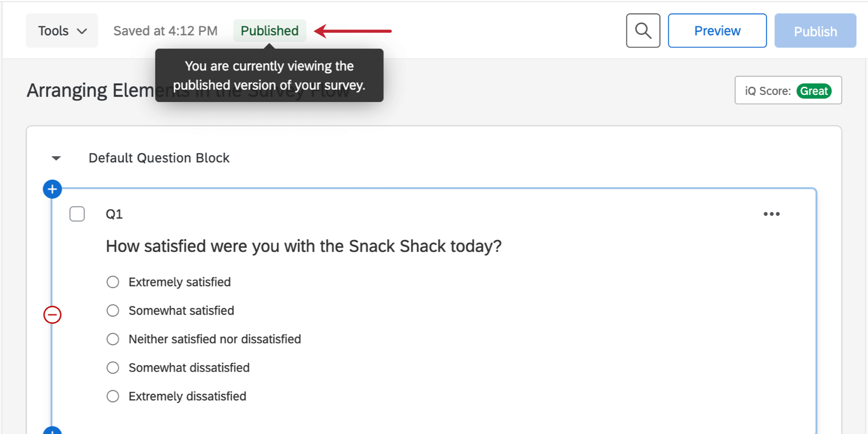
Task: Remove question Q1 with the minus icon
Action: (x=52, y=315)
